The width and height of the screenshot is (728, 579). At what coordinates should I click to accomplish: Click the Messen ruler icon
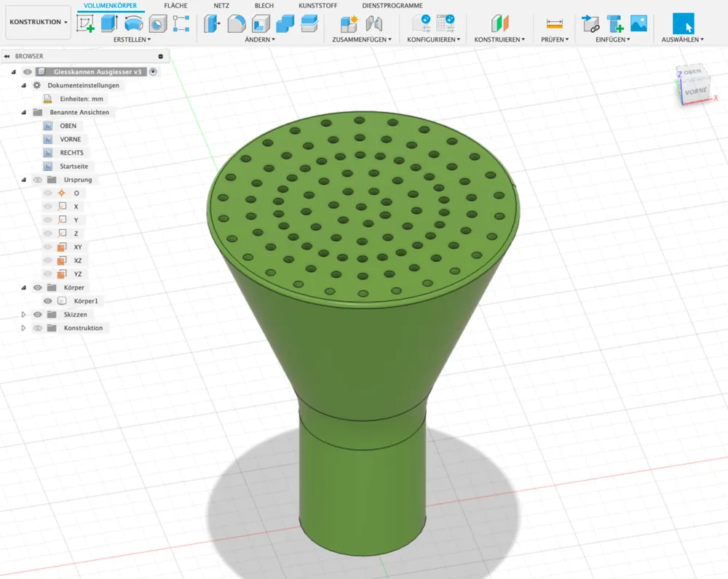tap(554, 24)
